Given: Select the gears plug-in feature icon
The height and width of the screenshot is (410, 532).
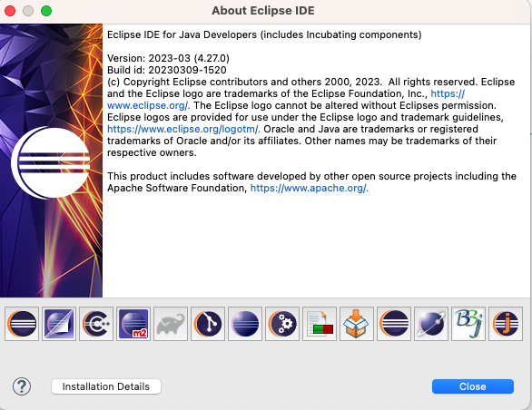Looking at the screenshot, I should click(282, 324).
